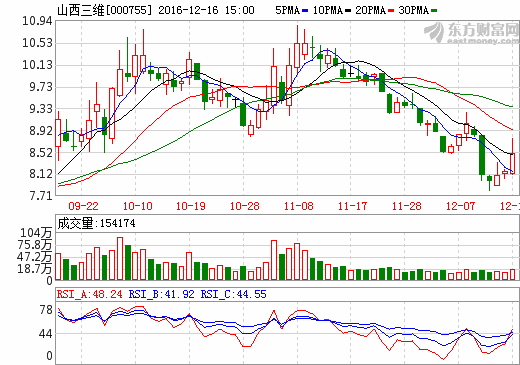
Task: Click the tallest red volume bar
Action: click(x=120, y=259)
